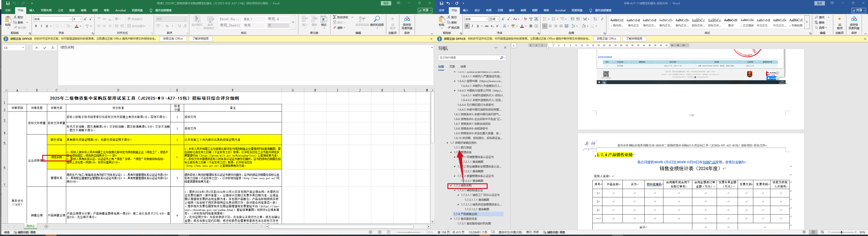Click Excel's Find and Select magnifier icon
This screenshot has height=236, width=868.
[x=377, y=19]
